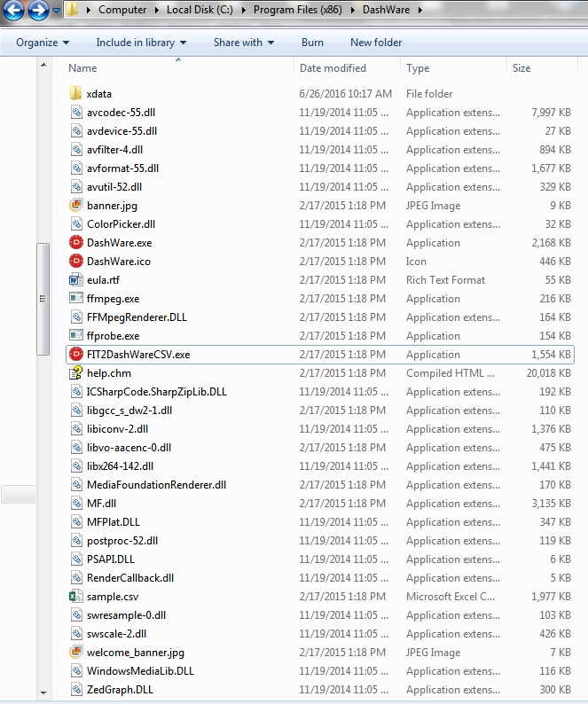Select the sample.csv Excel icon
Screen dimensions: 588x704
76,596
